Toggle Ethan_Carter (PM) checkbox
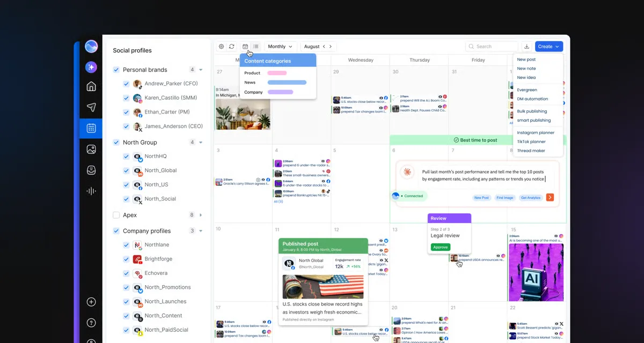Image resolution: width=644 pixels, height=343 pixels. pyautogui.click(x=126, y=112)
